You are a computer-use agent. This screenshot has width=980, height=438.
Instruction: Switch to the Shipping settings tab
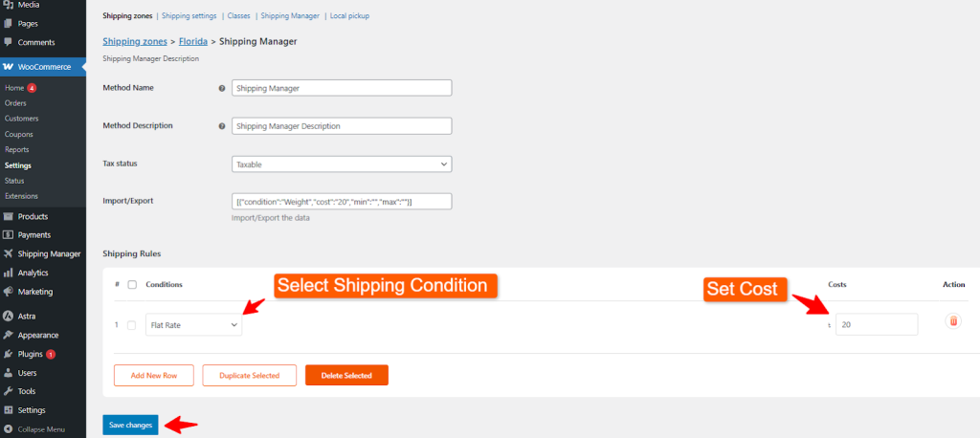[189, 16]
